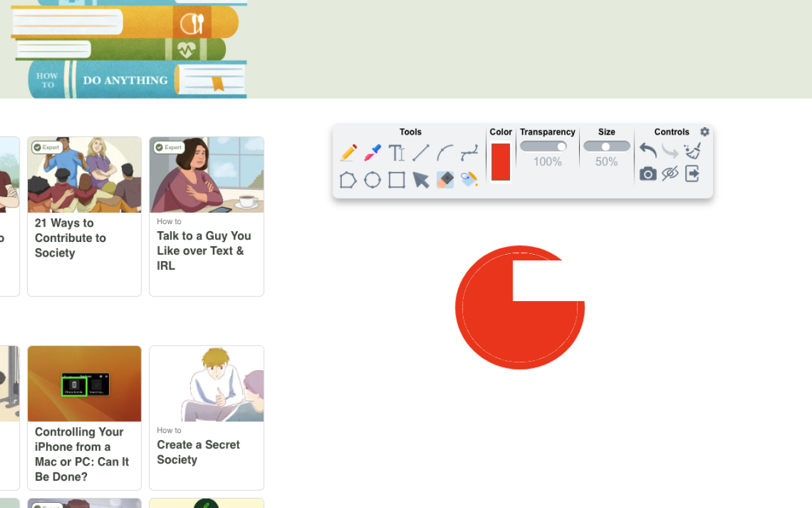812x508 pixels.
Task: Click the '50%' size value
Action: (x=606, y=162)
